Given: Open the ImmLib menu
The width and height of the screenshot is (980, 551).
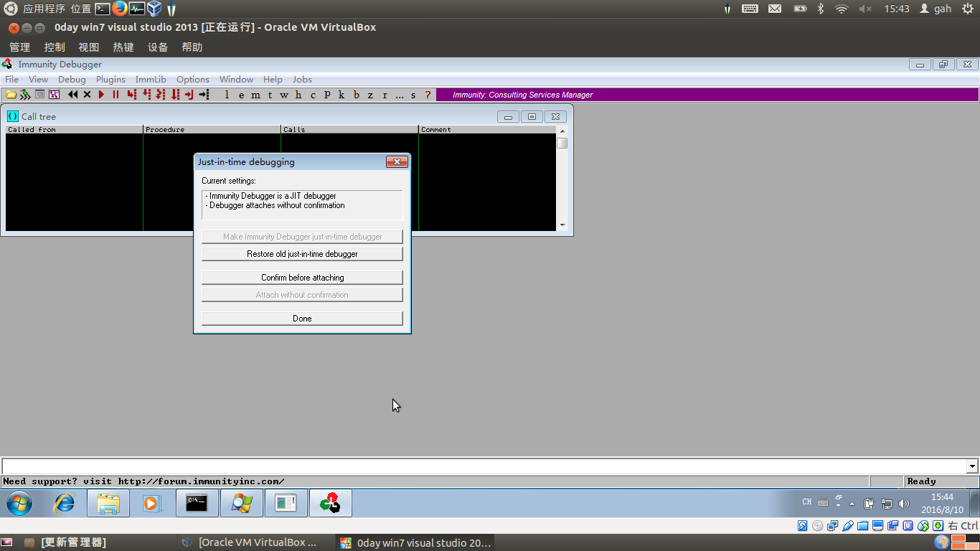Looking at the screenshot, I should 151,80.
